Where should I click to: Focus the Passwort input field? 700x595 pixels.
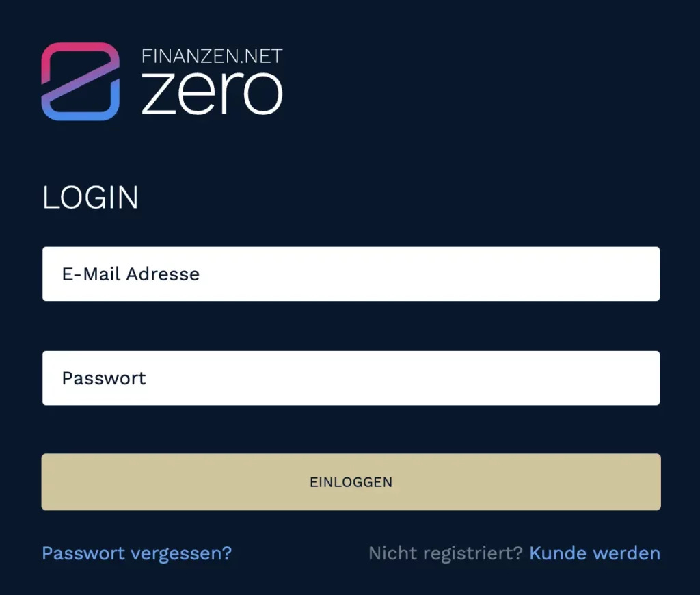pyautogui.click(x=351, y=378)
